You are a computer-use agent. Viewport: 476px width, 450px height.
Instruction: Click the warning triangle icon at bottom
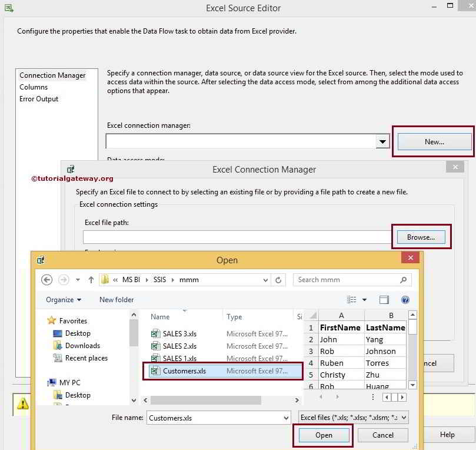click(x=23, y=403)
